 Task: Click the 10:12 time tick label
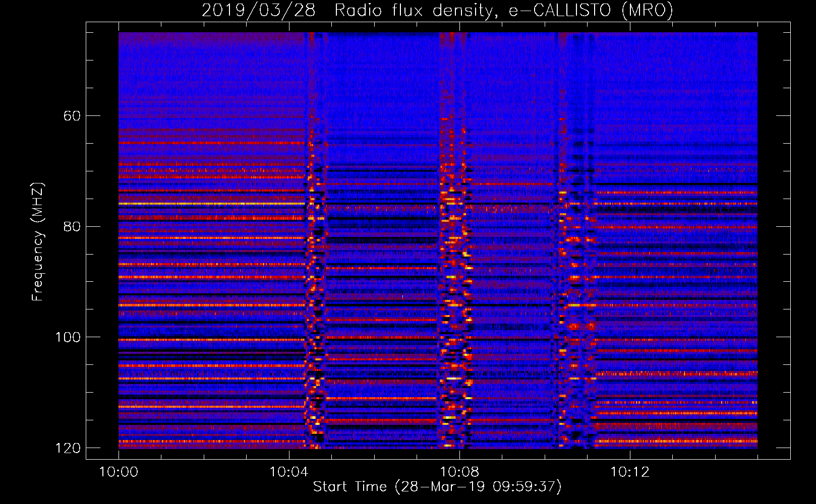629,472
